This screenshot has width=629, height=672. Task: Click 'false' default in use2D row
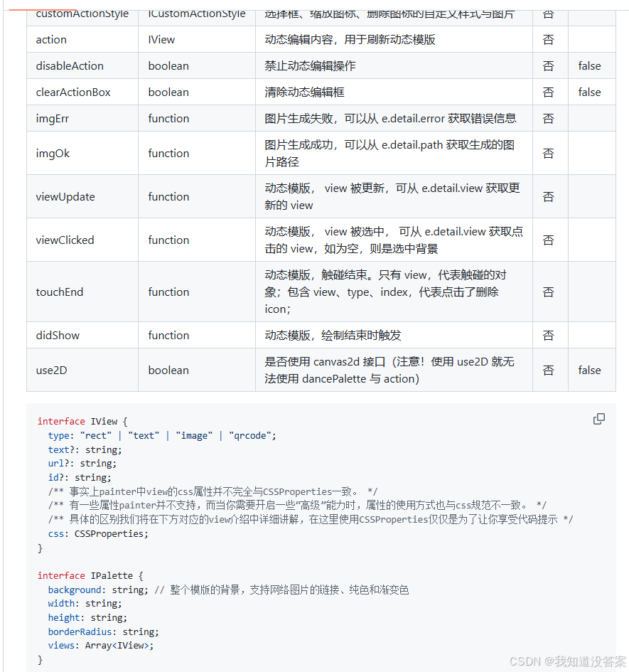pyautogui.click(x=590, y=370)
